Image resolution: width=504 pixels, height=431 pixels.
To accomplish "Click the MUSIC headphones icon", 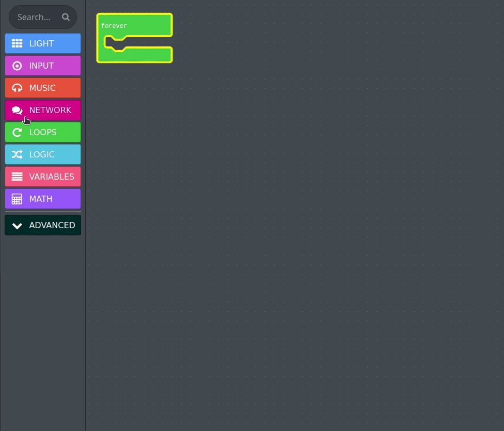I will point(17,88).
